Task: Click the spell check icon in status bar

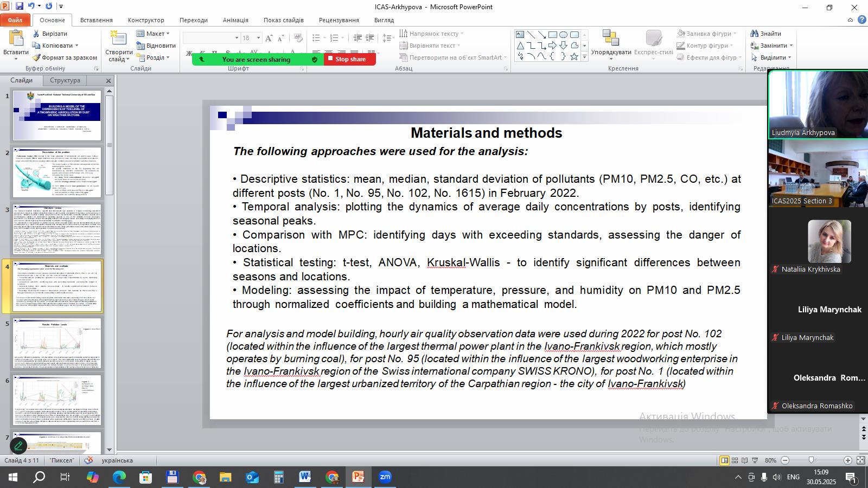Action: (x=89, y=460)
